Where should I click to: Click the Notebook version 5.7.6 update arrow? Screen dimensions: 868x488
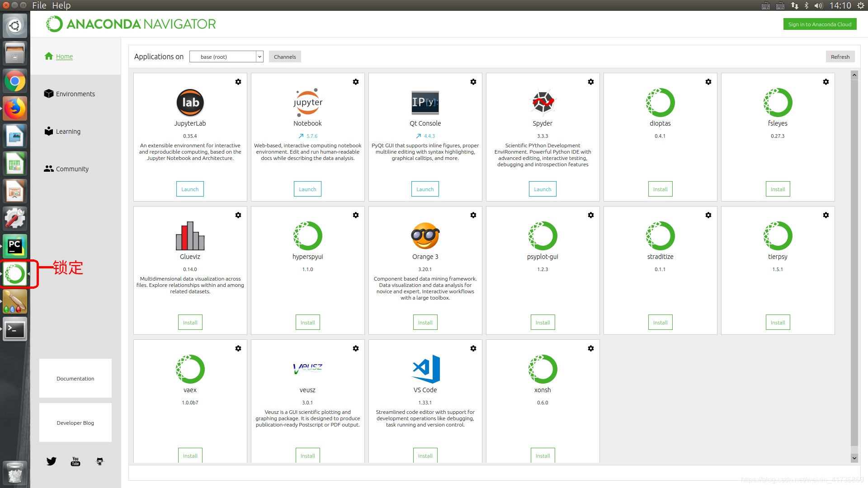301,136
